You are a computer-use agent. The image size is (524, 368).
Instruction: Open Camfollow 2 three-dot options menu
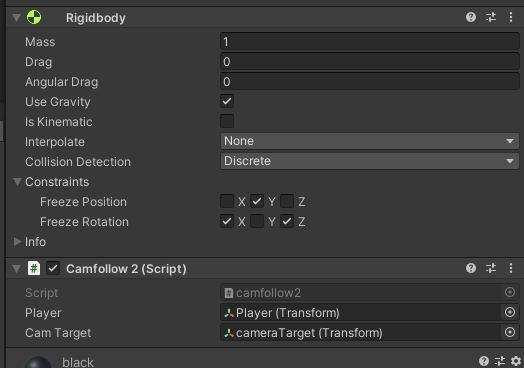[511, 268]
